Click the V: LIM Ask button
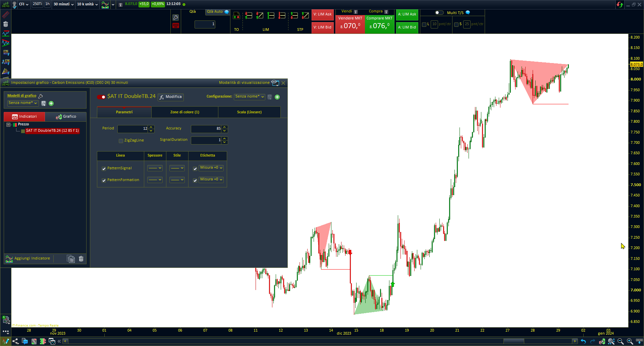644x346 pixels. click(322, 14)
